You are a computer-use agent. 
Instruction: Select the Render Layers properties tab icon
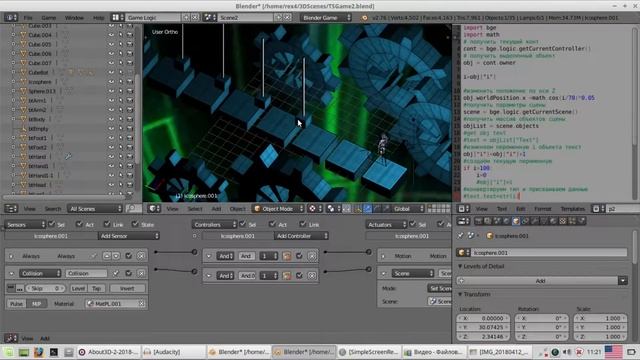pos(487,221)
